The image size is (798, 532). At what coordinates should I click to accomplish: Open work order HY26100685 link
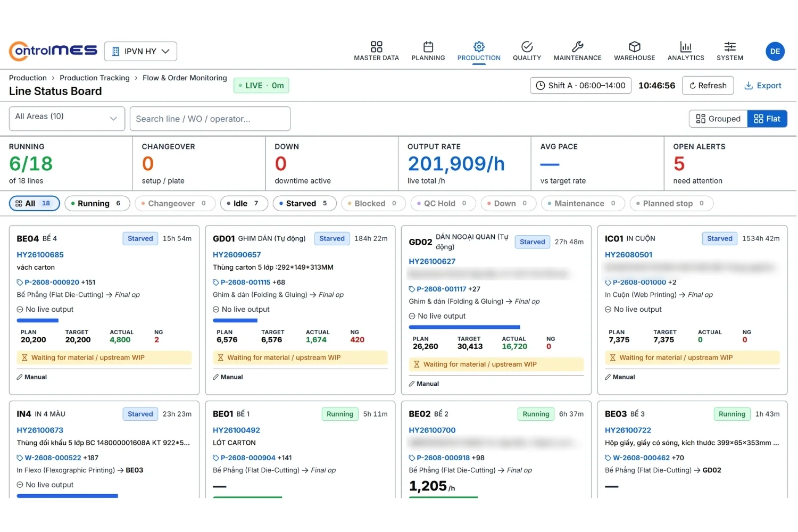coord(40,255)
